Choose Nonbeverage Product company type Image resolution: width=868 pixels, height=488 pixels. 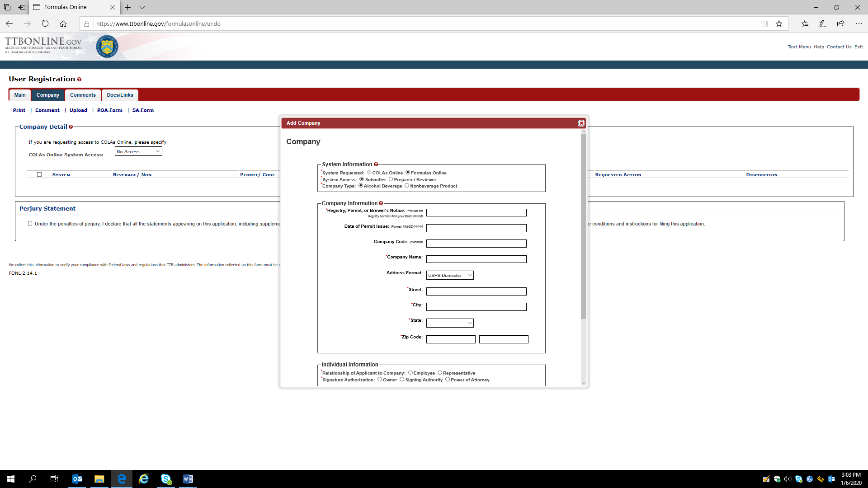point(407,186)
